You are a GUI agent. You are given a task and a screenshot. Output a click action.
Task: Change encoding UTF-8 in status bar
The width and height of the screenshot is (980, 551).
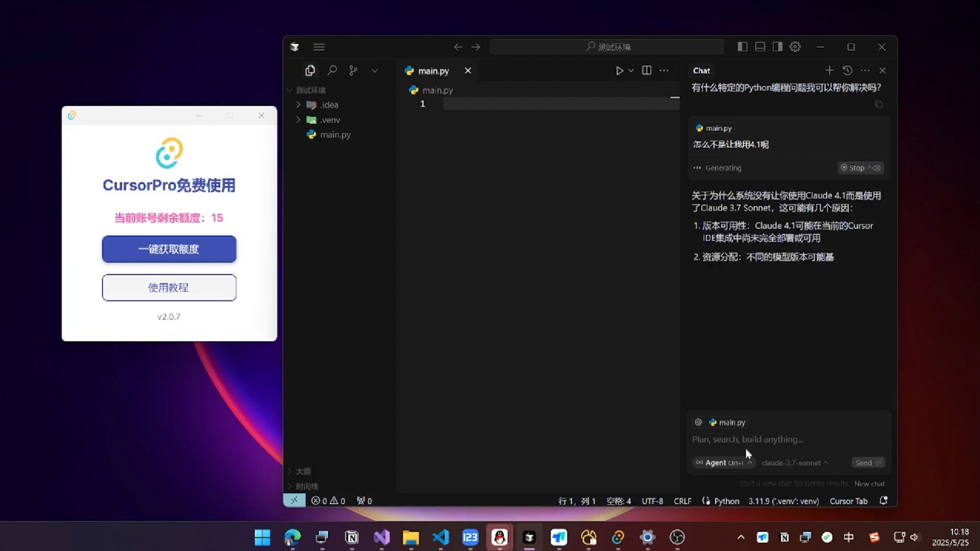click(652, 501)
